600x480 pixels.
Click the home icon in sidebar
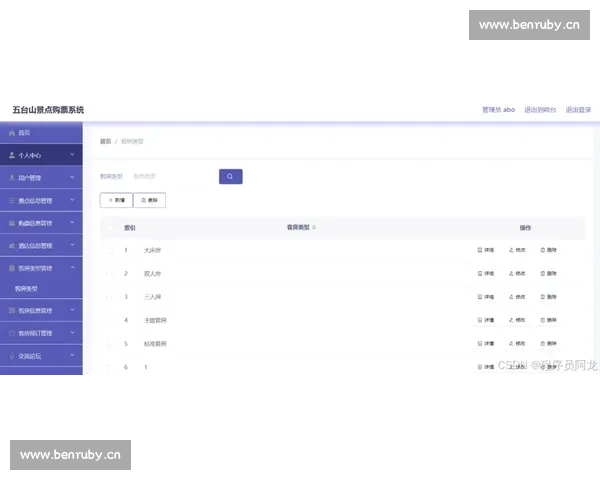pos(11,132)
